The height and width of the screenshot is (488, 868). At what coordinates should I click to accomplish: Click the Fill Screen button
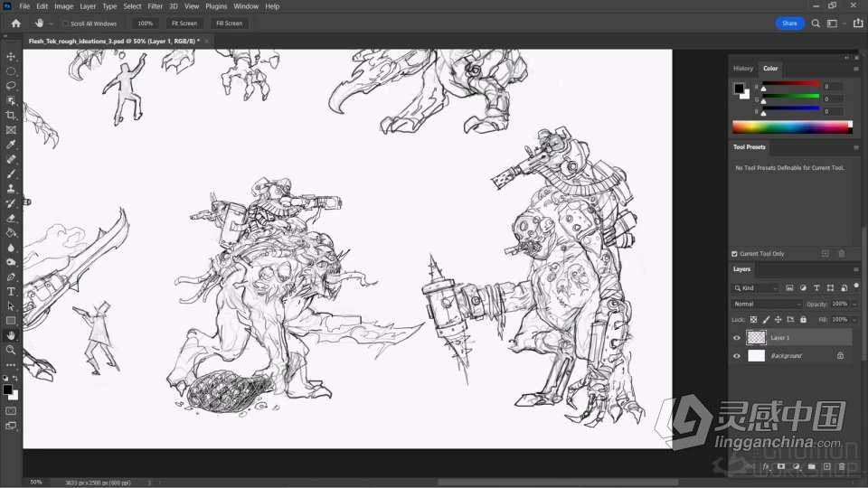tap(229, 23)
